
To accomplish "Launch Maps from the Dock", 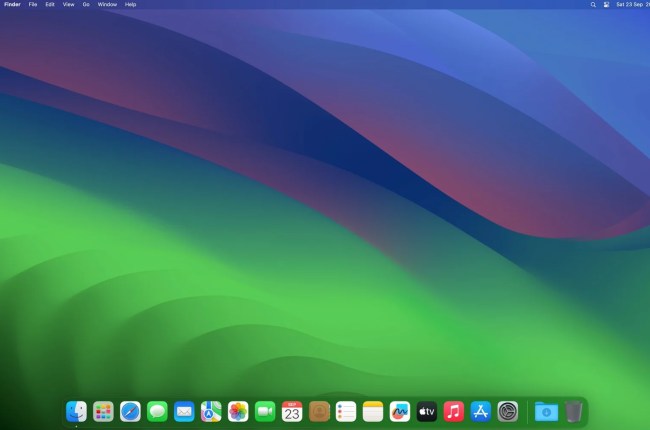I will pos(211,411).
